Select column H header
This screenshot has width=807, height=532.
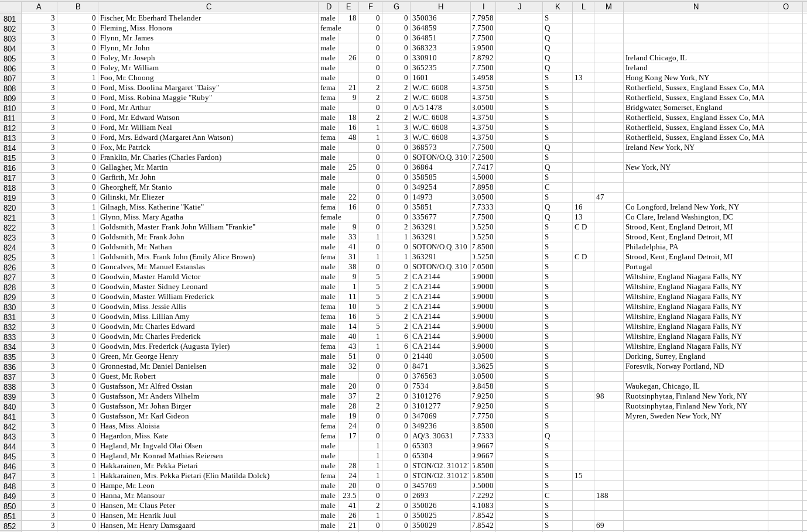tap(440, 6)
